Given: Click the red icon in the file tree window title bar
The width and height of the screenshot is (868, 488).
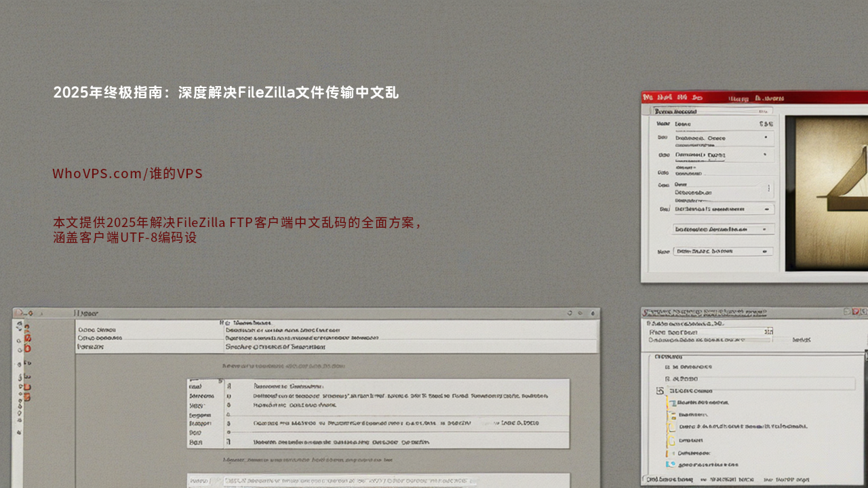Looking at the screenshot, I should pos(856,312).
